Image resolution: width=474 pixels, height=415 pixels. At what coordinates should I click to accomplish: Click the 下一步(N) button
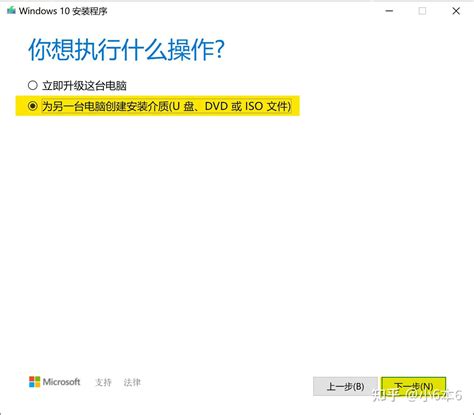(x=413, y=387)
